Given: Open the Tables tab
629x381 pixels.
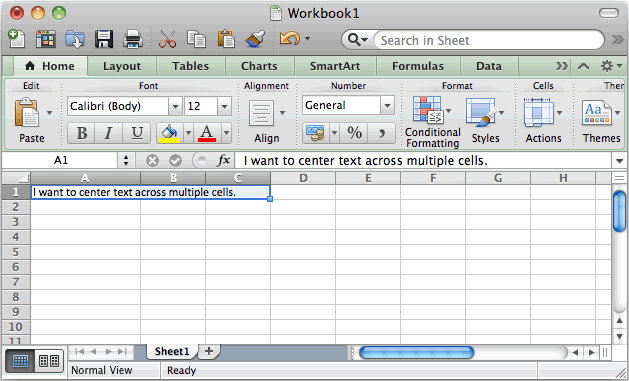Looking at the screenshot, I should [x=191, y=66].
